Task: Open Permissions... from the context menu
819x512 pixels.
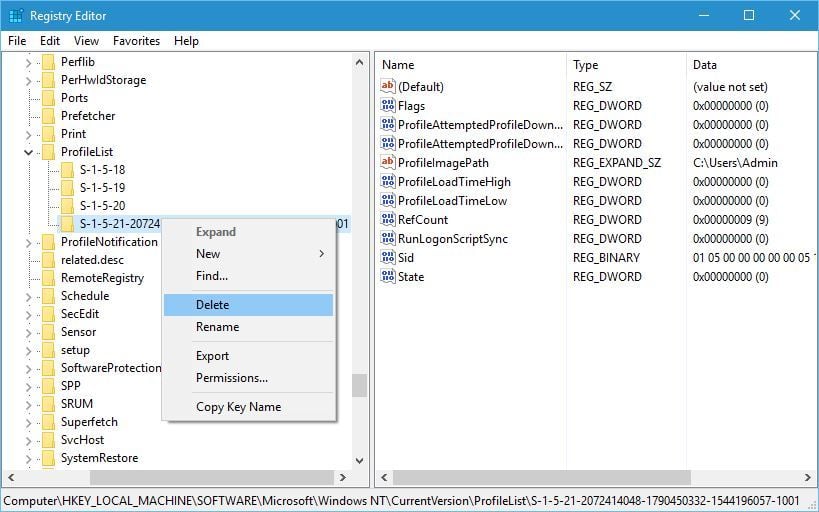Action: pyautogui.click(x=249, y=378)
